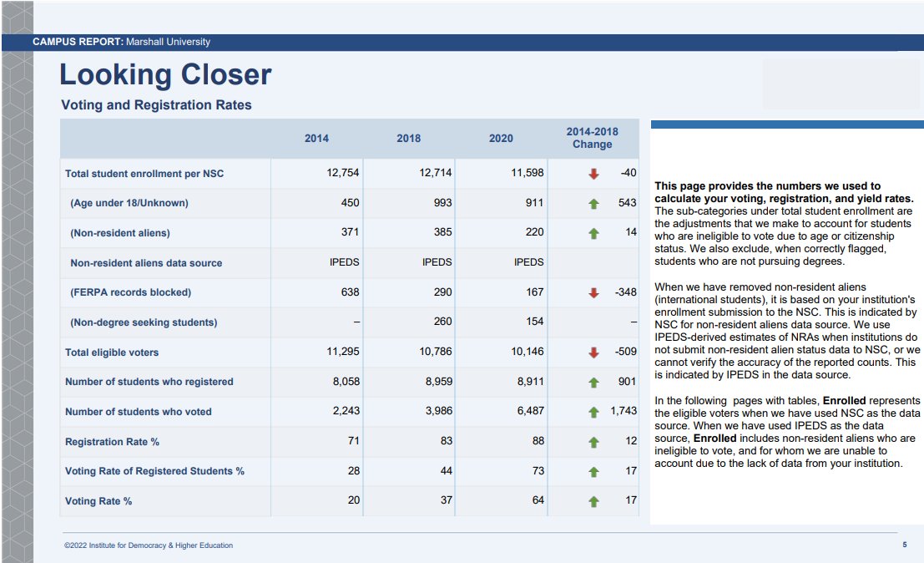Select the 2014-2018 Change column header

click(x=593, y=138)
